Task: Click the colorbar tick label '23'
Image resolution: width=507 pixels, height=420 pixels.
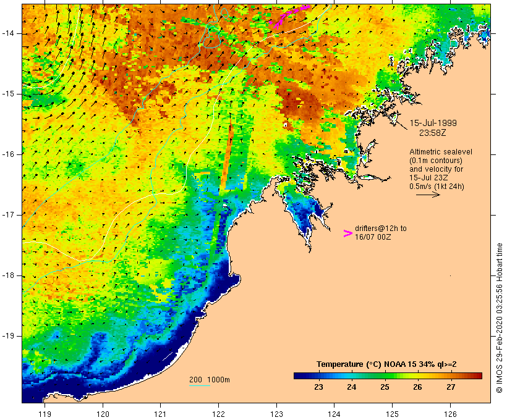Action: click(x=318, y=387)
